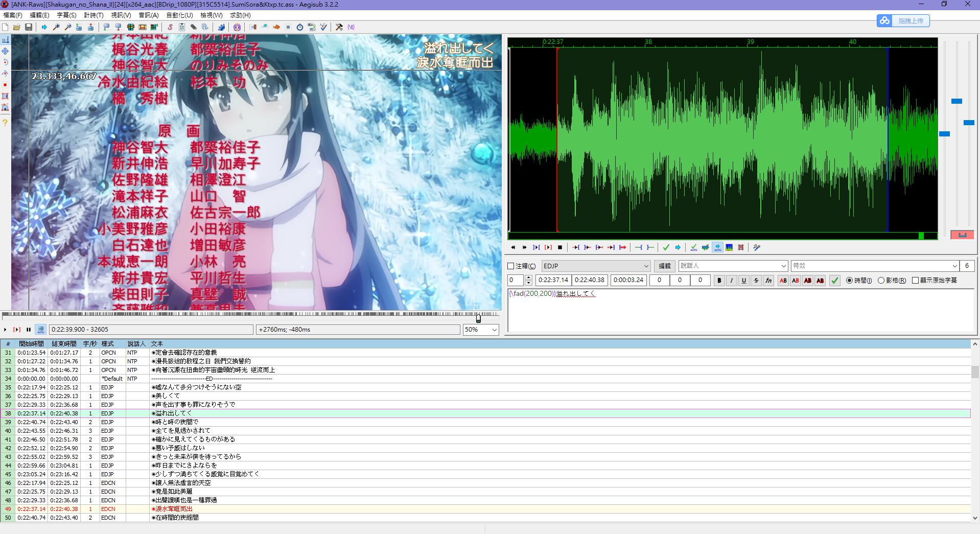Open the visual tools help question mark

5,123
